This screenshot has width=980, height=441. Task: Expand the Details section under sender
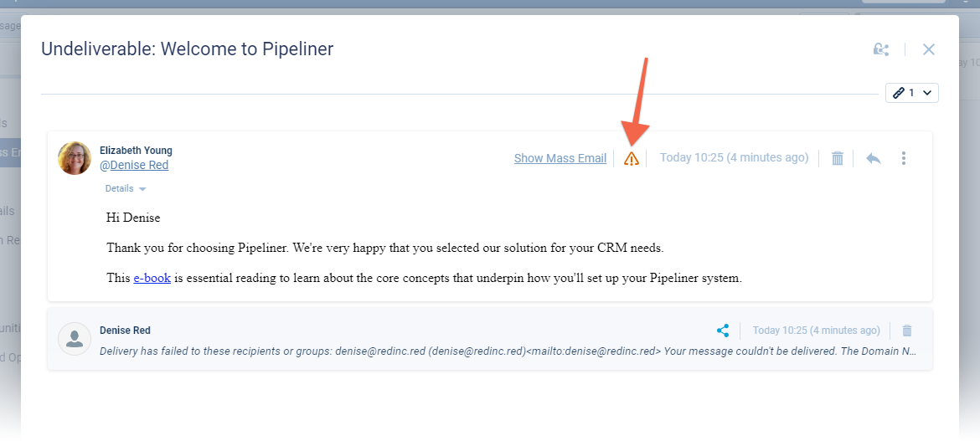click(126, 189)
